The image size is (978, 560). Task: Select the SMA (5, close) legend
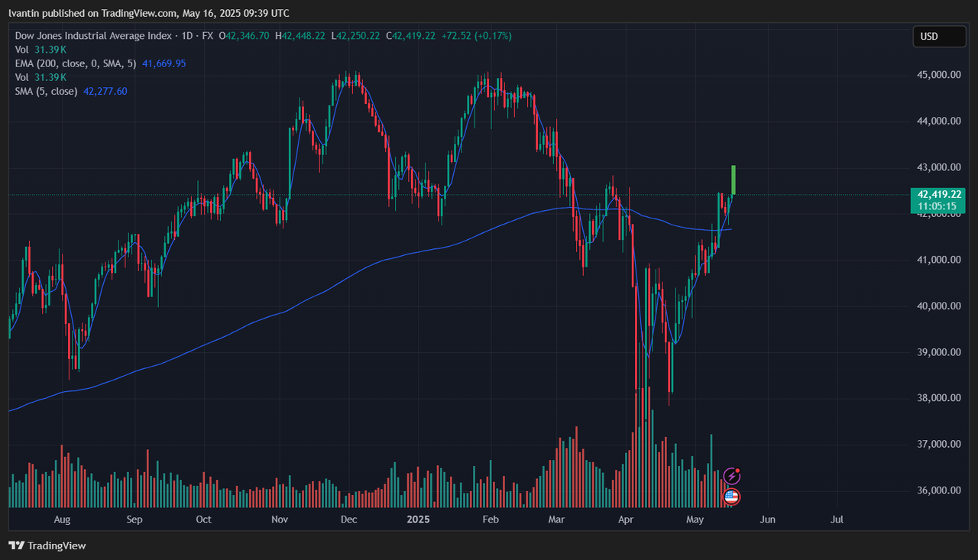(46, 91)
